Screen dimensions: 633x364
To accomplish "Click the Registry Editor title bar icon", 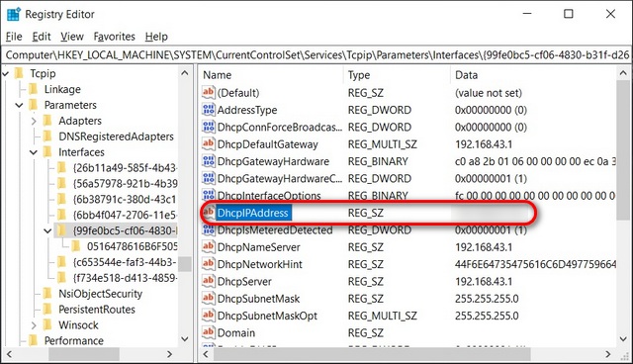I will [14, 14].
